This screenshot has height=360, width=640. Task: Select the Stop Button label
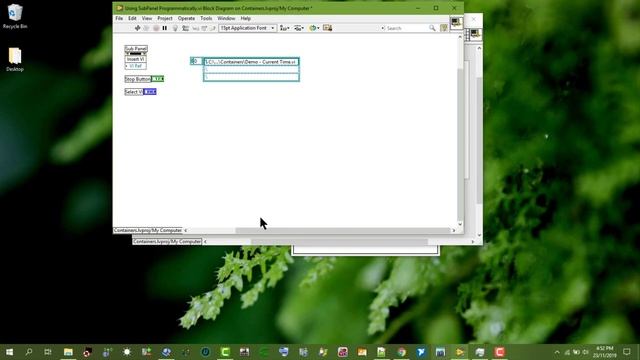click(138, 79)
